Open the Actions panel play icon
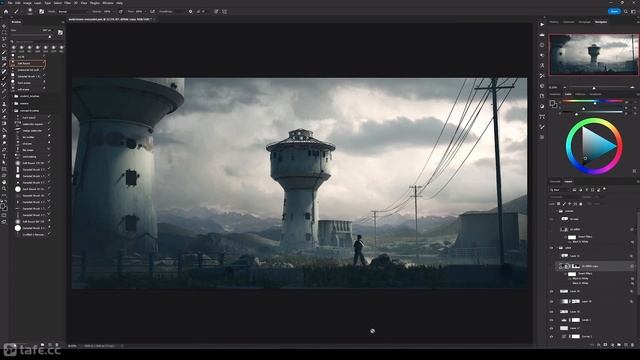Image resolution: width=640 pixels, height=360 pixels. [x=542, y=24]
